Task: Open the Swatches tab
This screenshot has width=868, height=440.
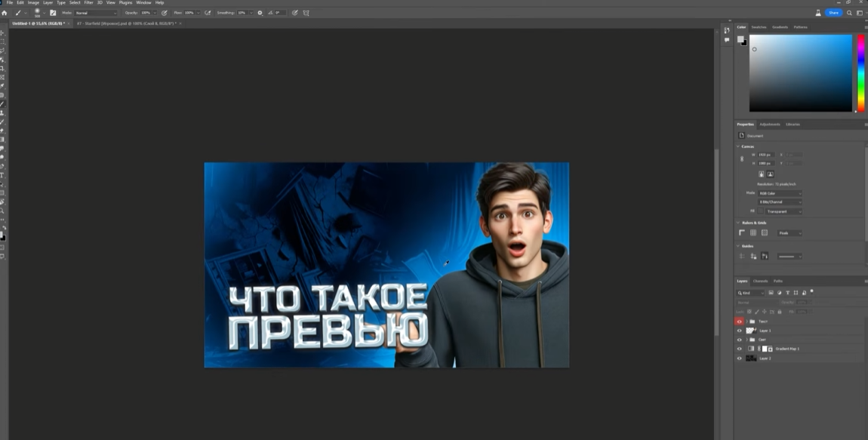Action: 759,27
